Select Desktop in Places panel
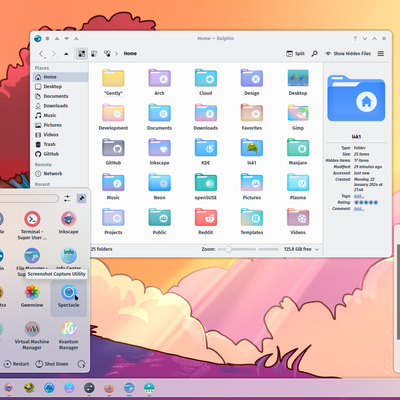This screenshot has height=400, width=400. pos(60,86)
